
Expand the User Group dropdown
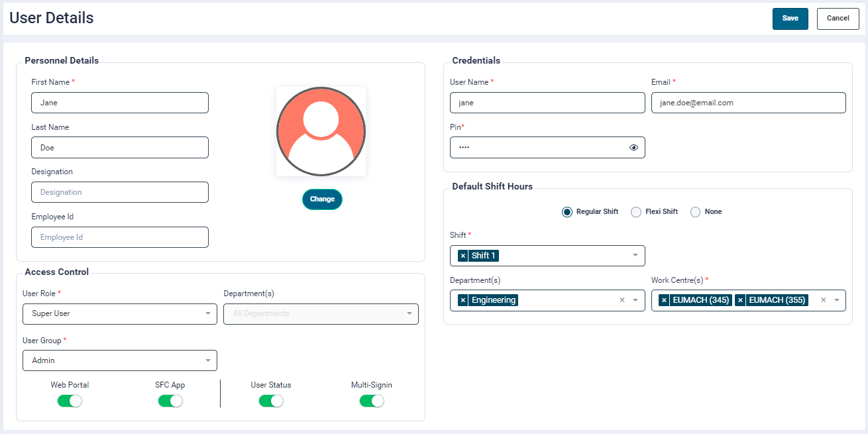pyautogui.click(x=120, y=360)
